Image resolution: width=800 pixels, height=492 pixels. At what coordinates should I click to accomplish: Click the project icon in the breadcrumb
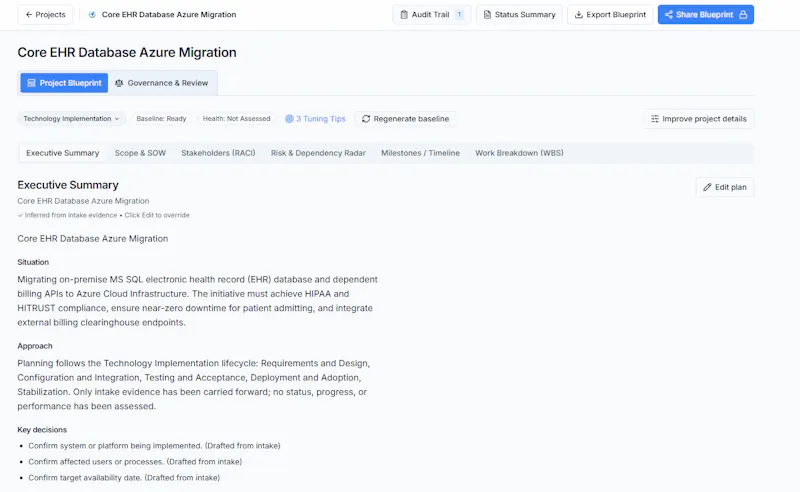pos(92,15)
